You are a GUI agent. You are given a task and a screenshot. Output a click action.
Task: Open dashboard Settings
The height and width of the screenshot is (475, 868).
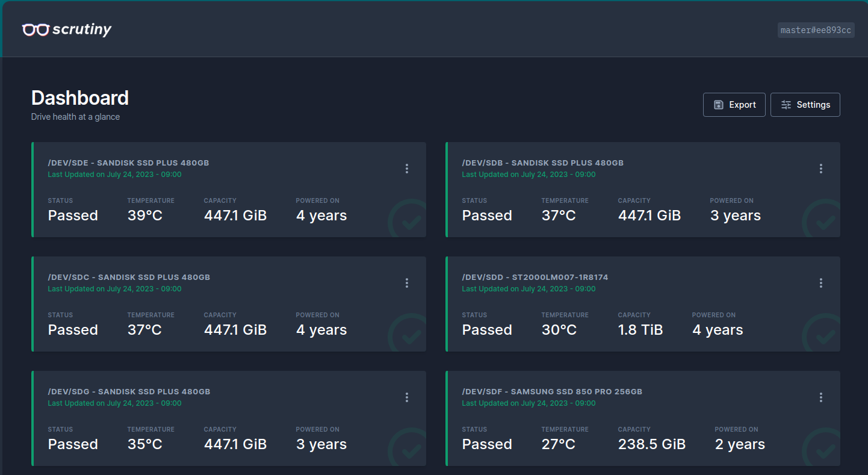[805, 105]
